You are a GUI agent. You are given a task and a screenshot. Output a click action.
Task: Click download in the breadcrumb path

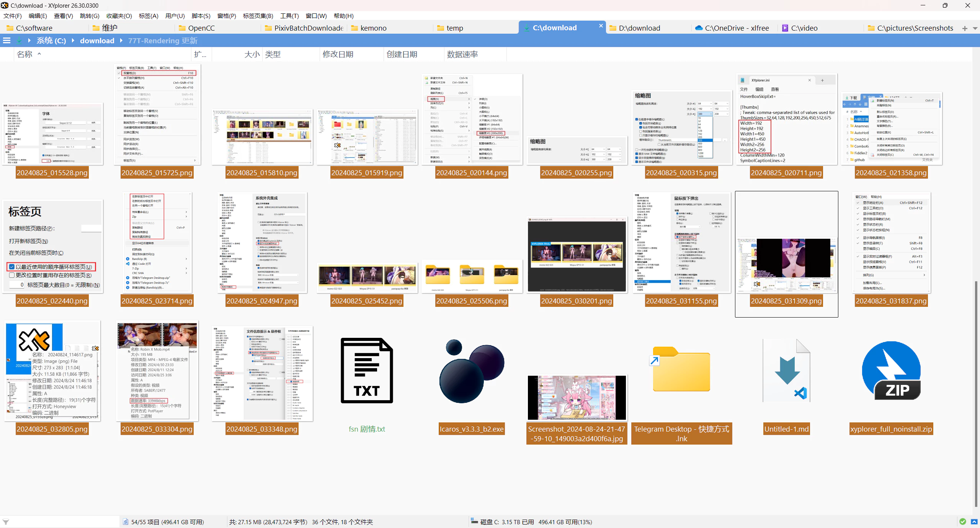point(97,41)
